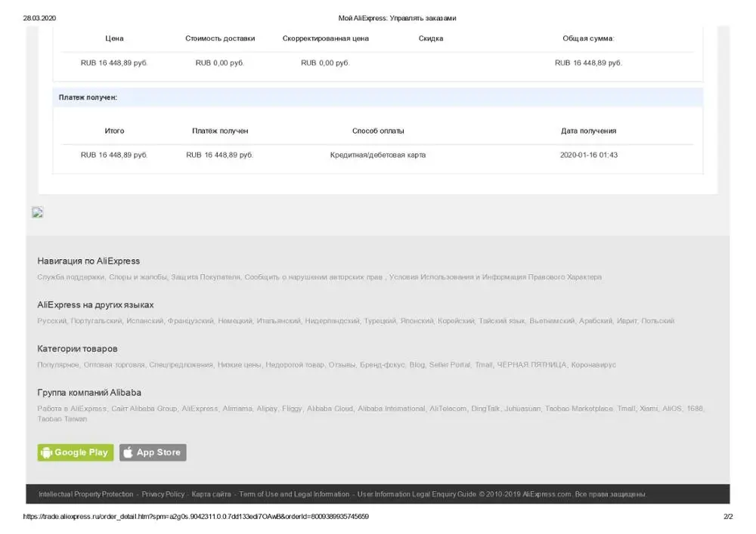The width and height of the screenshot is (756, 534).
Task: Open the Taobao Taiwan link
Action: (62, 419)
